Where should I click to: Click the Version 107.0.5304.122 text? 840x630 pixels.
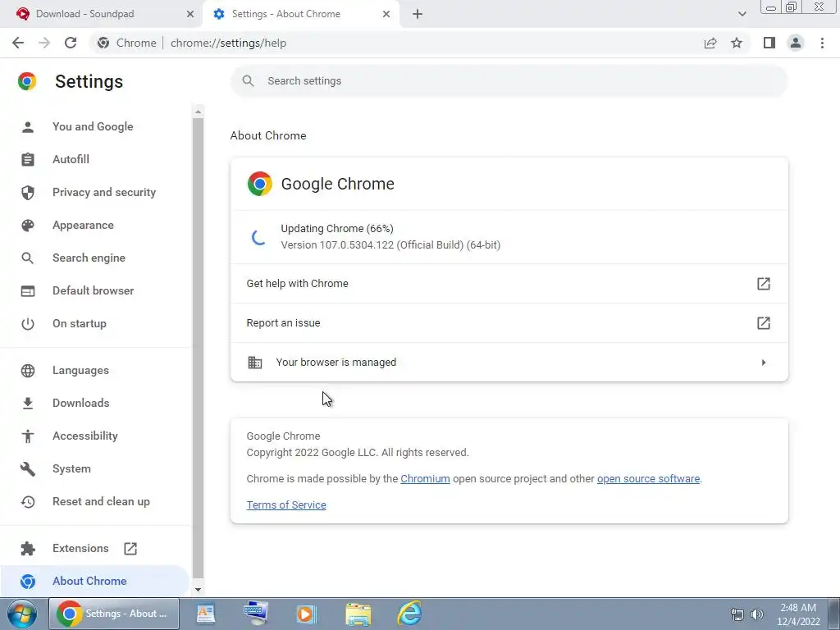pyautogui.click(x=390, y=244)
